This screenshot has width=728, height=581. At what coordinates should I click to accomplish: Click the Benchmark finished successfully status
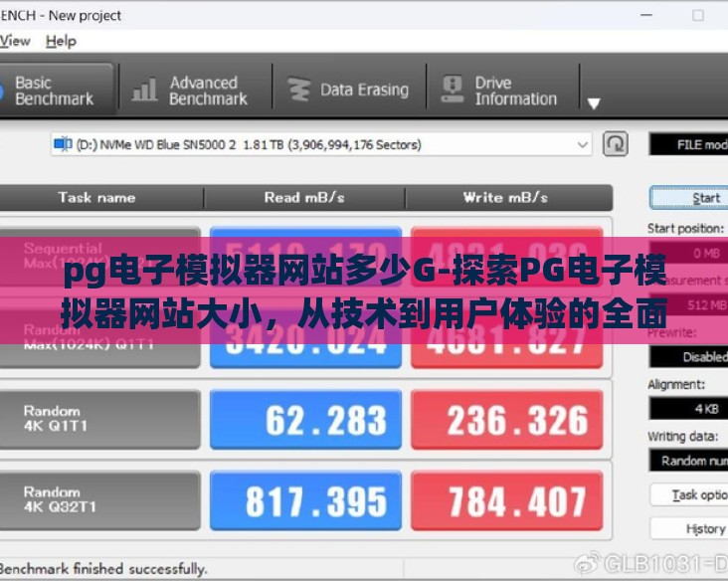click(103, 569)
